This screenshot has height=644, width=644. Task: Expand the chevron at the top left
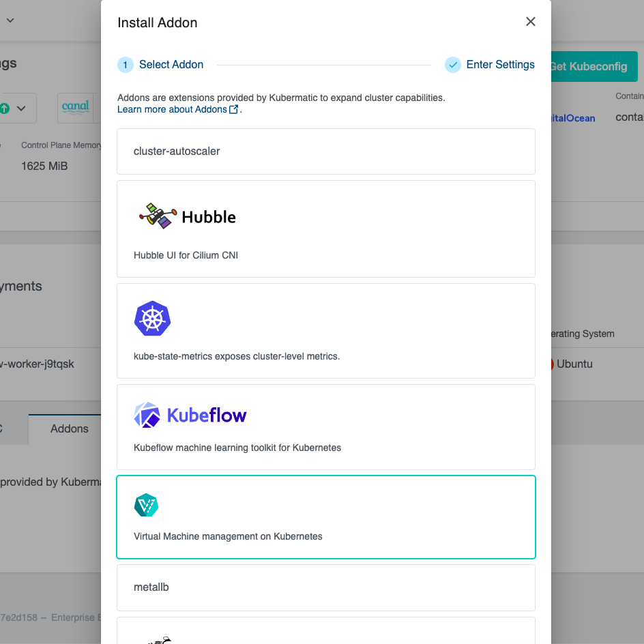[10, 20]
